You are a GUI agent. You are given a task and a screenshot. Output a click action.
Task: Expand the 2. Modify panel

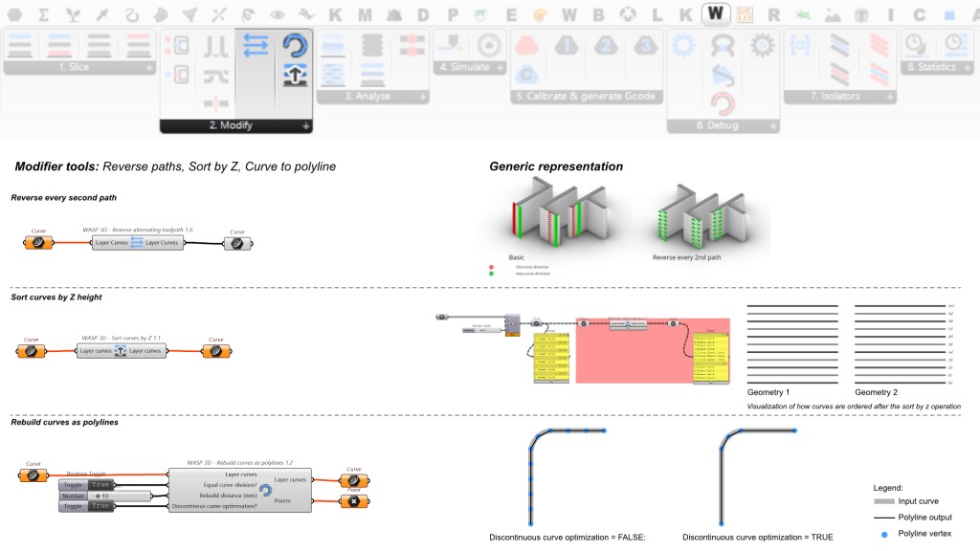point(306,126)
